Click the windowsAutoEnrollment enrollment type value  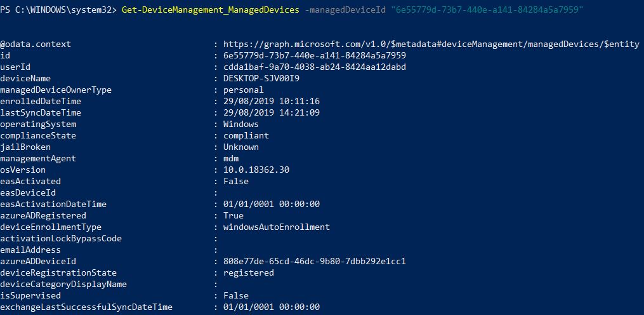277,227
